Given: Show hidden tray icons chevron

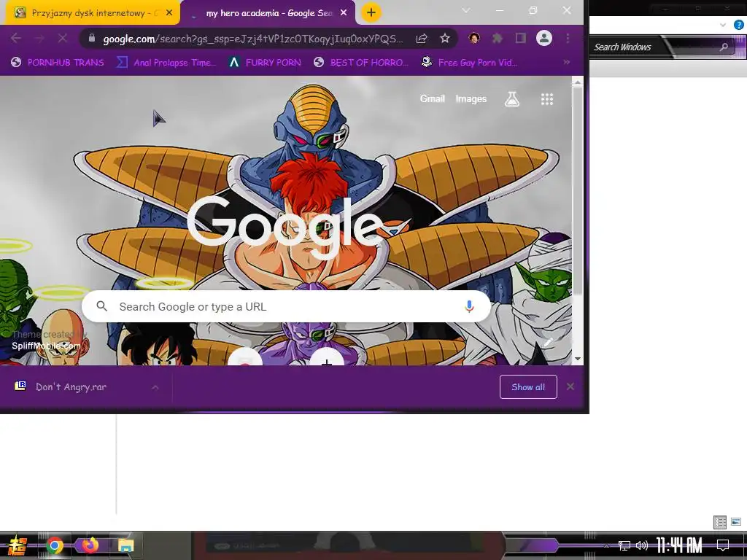Looking at the screenshot, I should coord(606,545).
